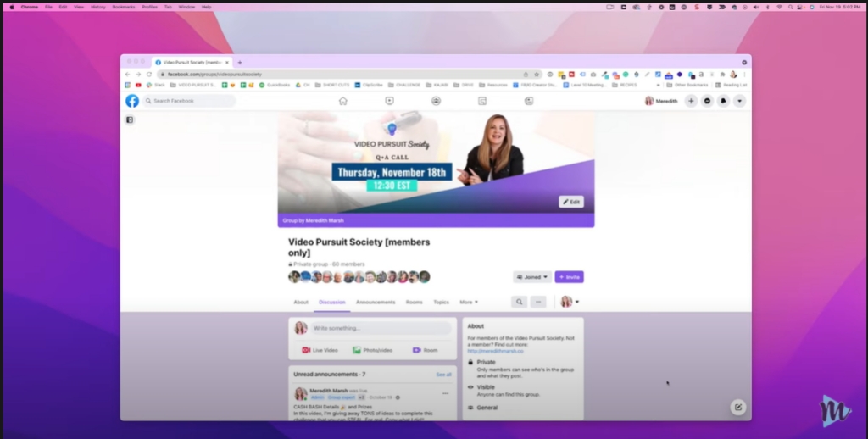Screen dimensions: 868x439
Task: Start a Live Video
Action: (x=320, y=350)
